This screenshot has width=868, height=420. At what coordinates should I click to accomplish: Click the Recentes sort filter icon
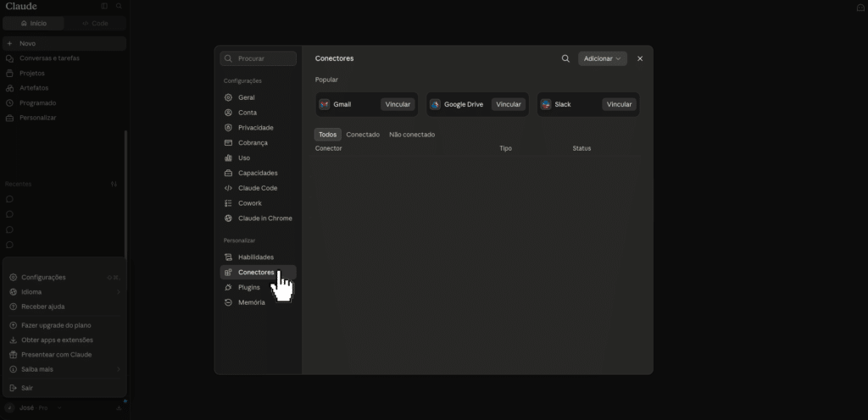(x=114, y=184)
